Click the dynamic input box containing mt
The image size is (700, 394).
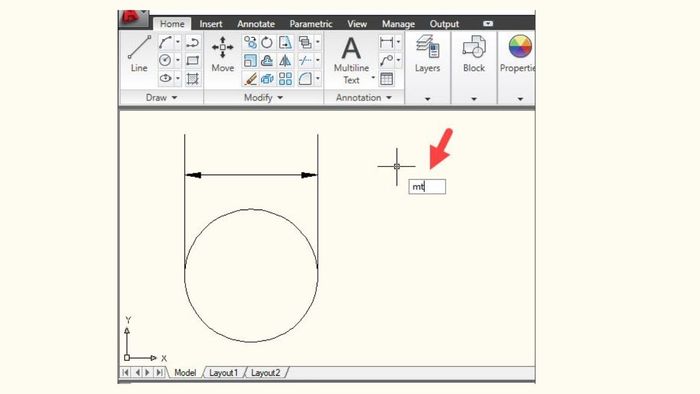427,187
